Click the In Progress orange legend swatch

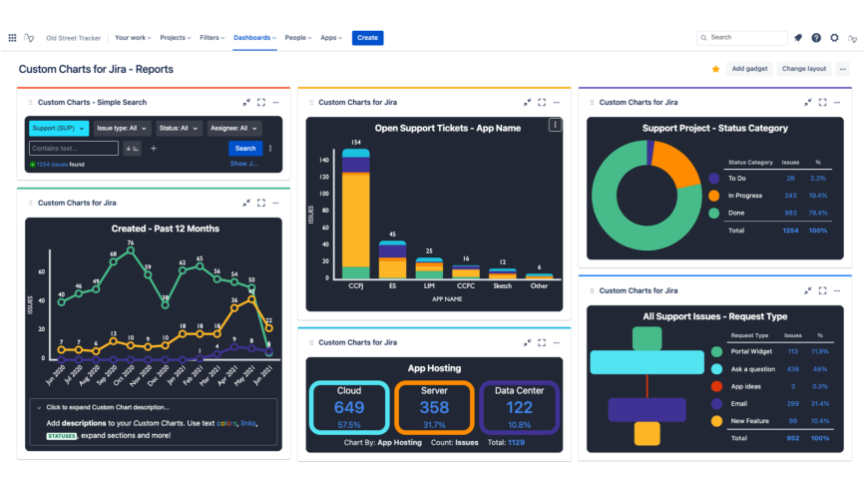714,196
